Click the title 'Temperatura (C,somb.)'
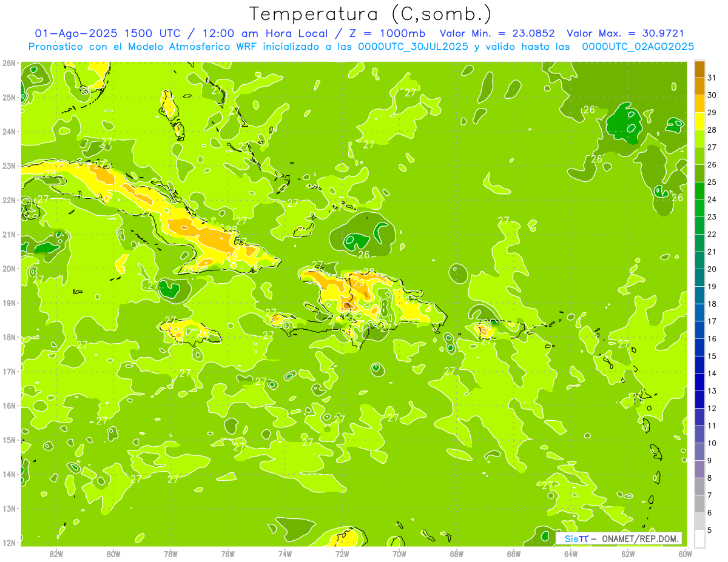This screenshot has width=728, height=562. [x=371, y=15]
